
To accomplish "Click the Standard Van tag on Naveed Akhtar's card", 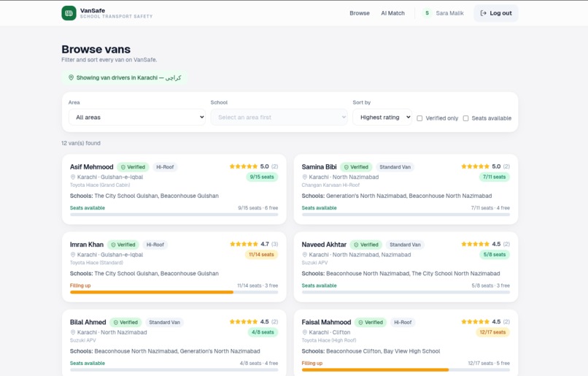I will click(405, 245).
